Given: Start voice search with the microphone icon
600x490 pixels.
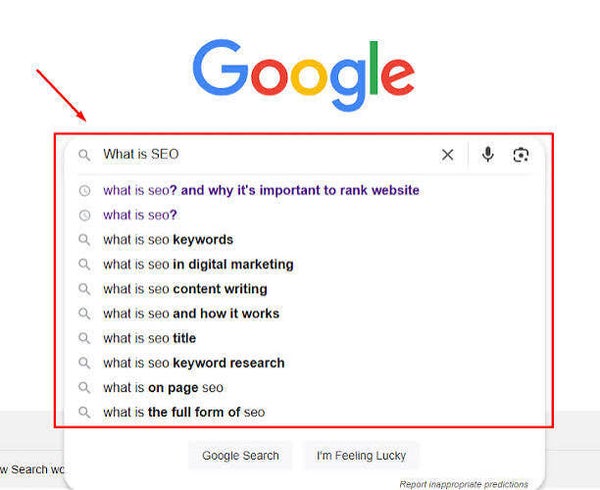Looking at the screenshot, I should pyautogui.click(x=488, y=155).
